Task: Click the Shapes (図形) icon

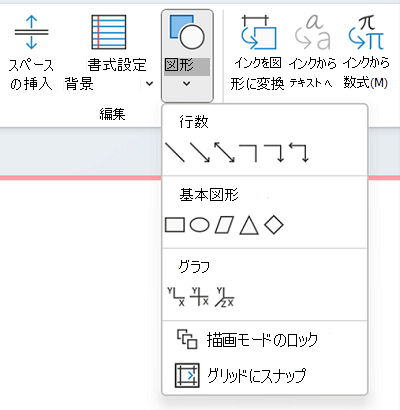Action: point(187,32)
